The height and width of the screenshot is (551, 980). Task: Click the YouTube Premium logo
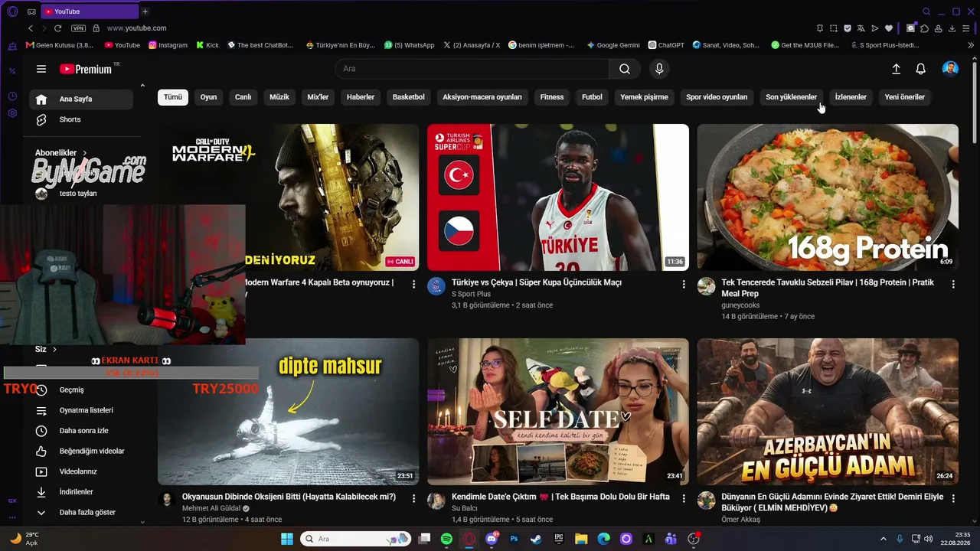pyautogui.click(x=86, y=69)
